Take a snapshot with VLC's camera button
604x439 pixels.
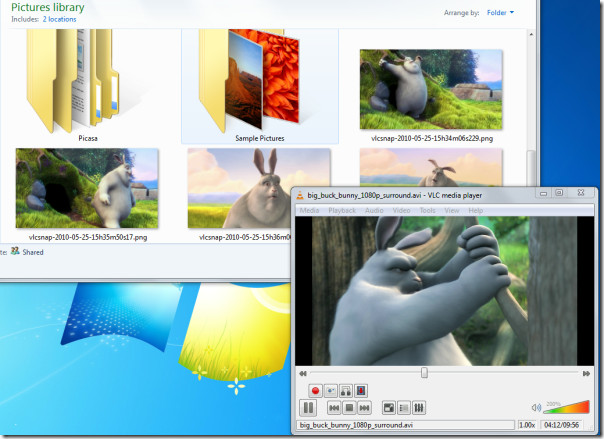[x=331, y=391]
